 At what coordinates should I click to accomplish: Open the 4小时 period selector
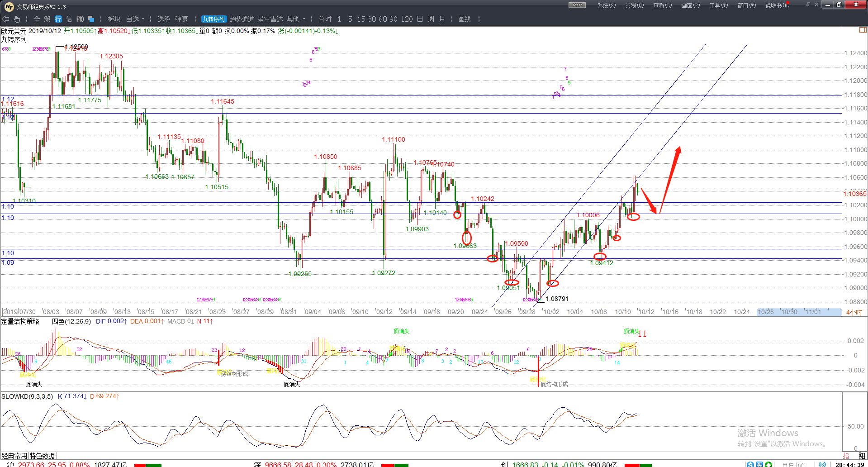coord(854,312)
